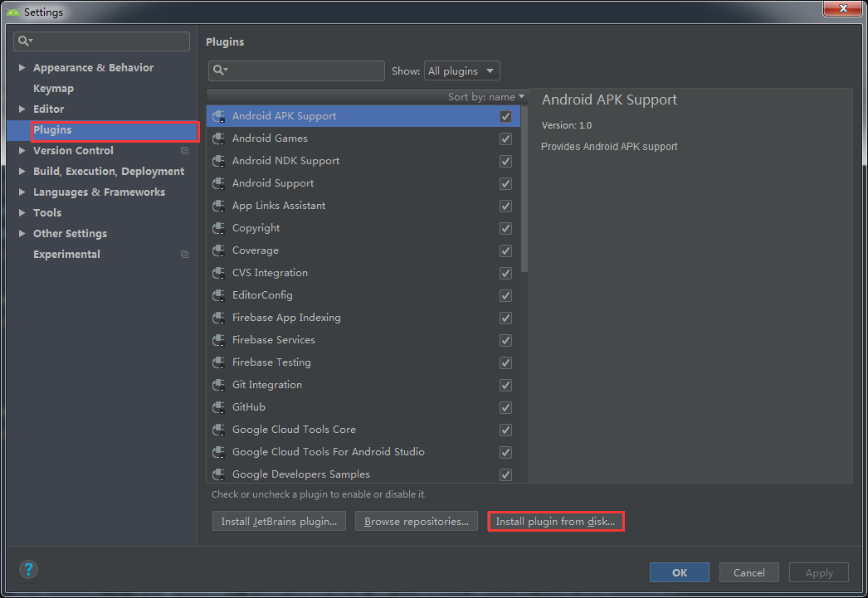Disable the Git Integration plugin checkbox

tap(505, 385)
